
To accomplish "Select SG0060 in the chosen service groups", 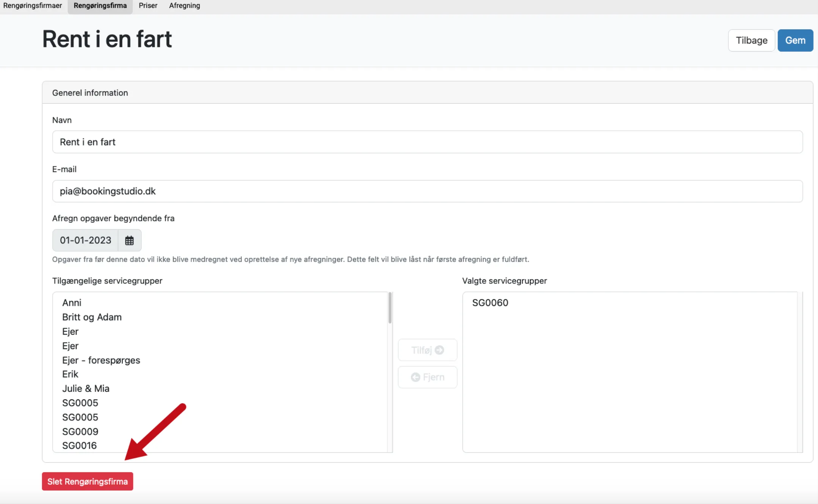I will (490, 302).
